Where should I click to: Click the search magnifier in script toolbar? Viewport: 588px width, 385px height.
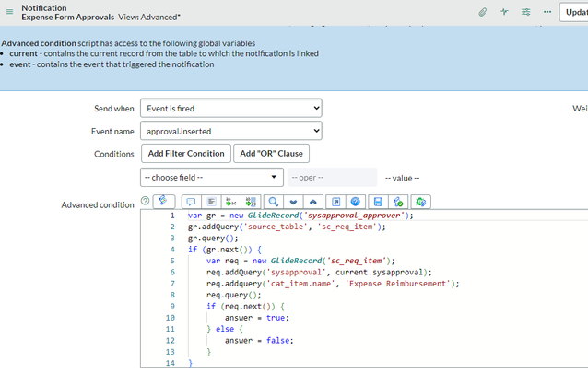(274, 202)
